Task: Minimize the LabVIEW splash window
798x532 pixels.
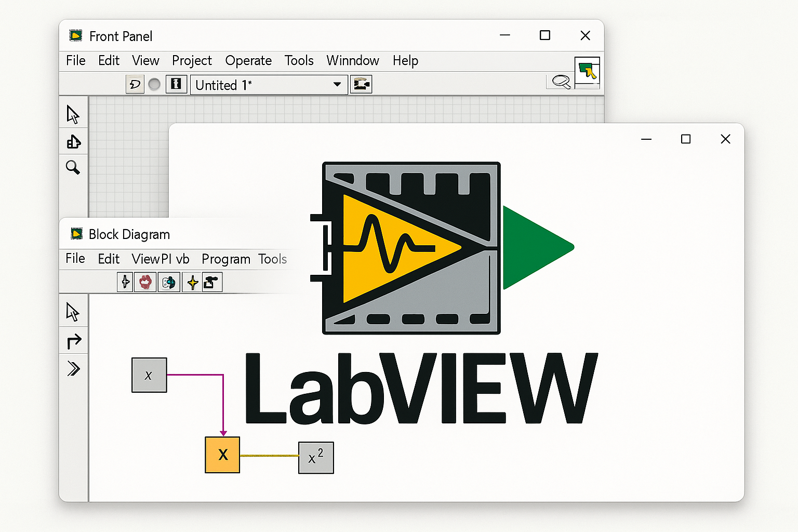Action: coord(646,139)
